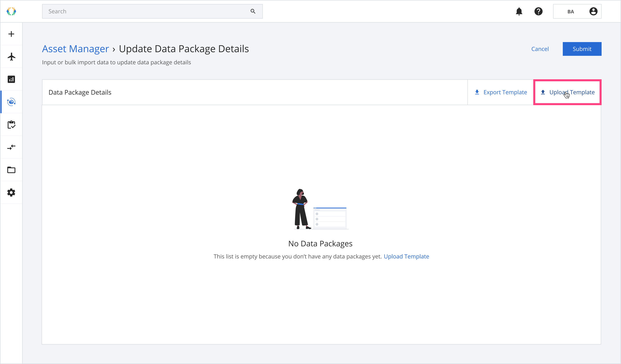Select the Asset Manager cube icon

pos(11,102)
